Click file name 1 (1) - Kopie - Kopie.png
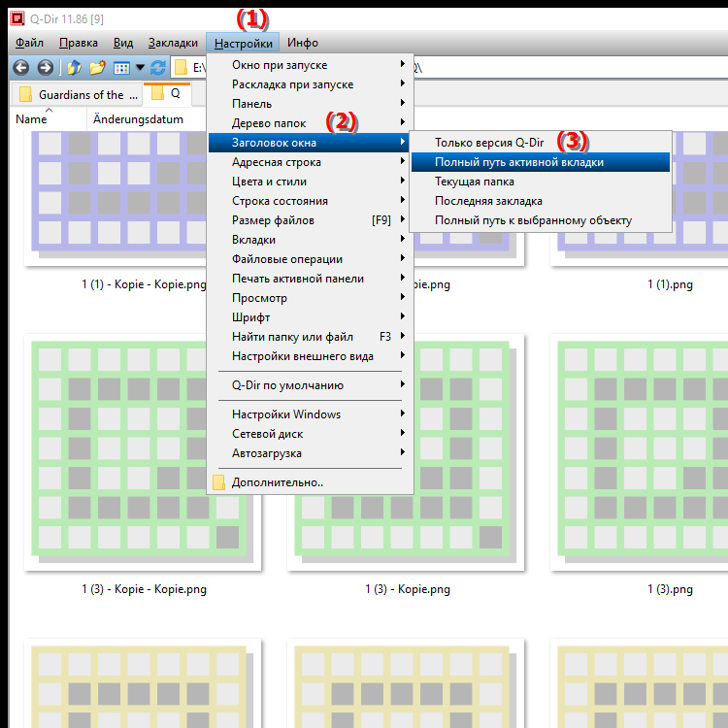 (x=144, y=284)
